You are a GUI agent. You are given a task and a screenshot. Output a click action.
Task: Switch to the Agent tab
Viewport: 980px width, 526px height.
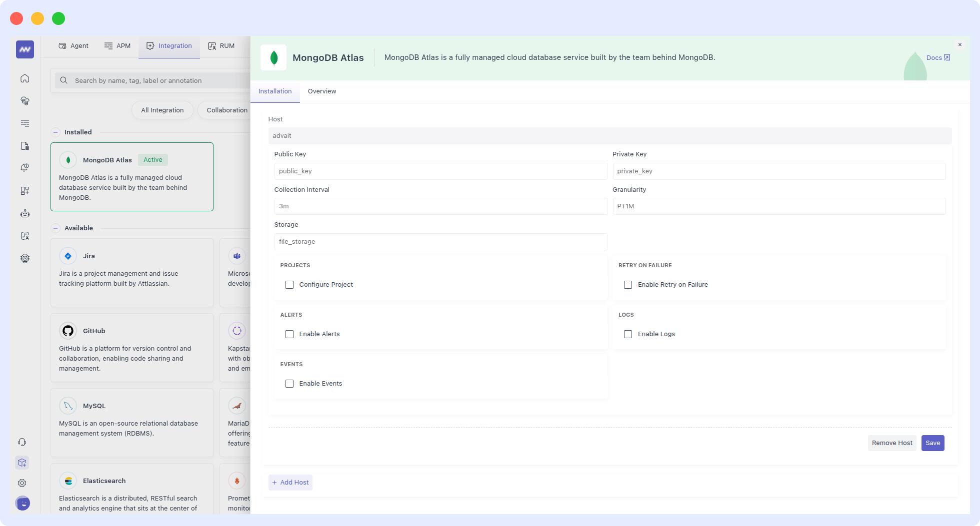tap(73, 46)
